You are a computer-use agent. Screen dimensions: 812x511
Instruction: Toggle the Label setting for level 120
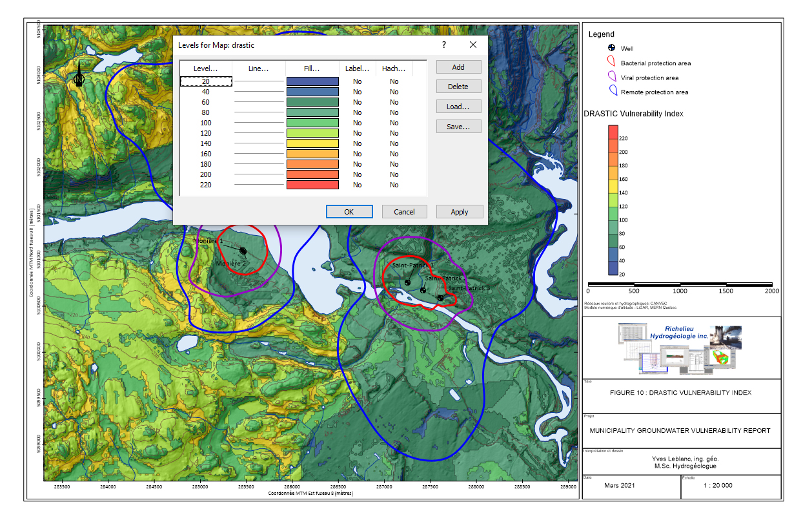coord(357,133)
